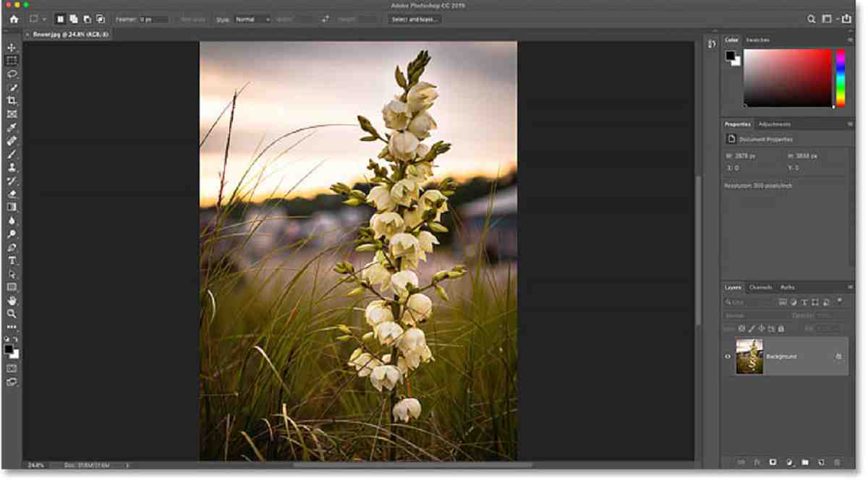Image resolution: width=868 pixels, height=483 pixels.
Task: Switch to the Channels tab
Action: tap(760, 288)
